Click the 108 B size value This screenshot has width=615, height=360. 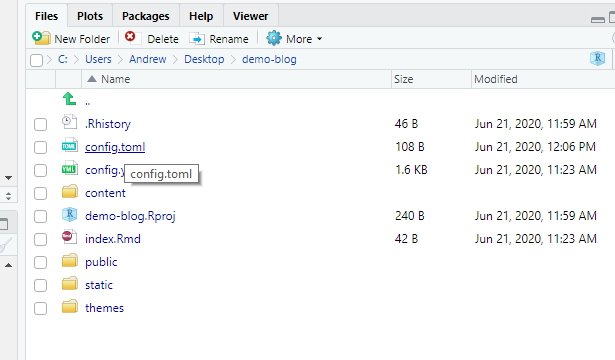(x=410, y=147)
